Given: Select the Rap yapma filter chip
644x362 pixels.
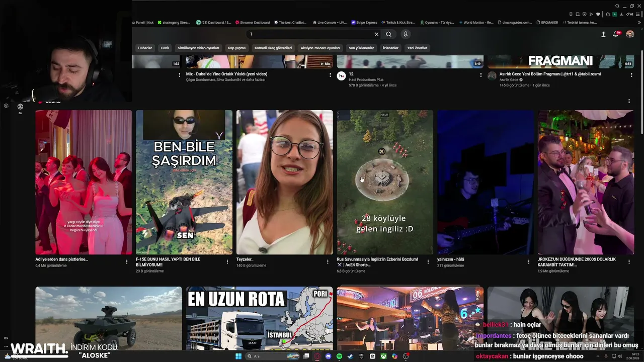Looking at the screenshot, I should point(236,48).
